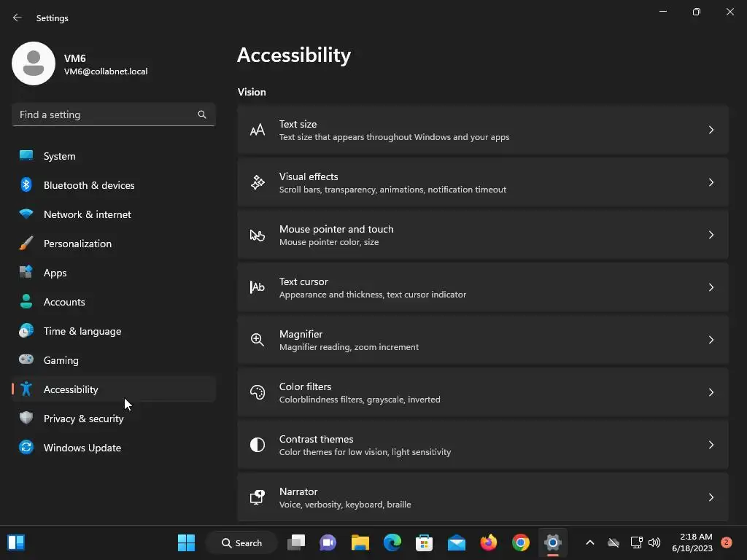Go back using the Settings back arrow
This screenshot has height=560, width=747.
point(18,17)
